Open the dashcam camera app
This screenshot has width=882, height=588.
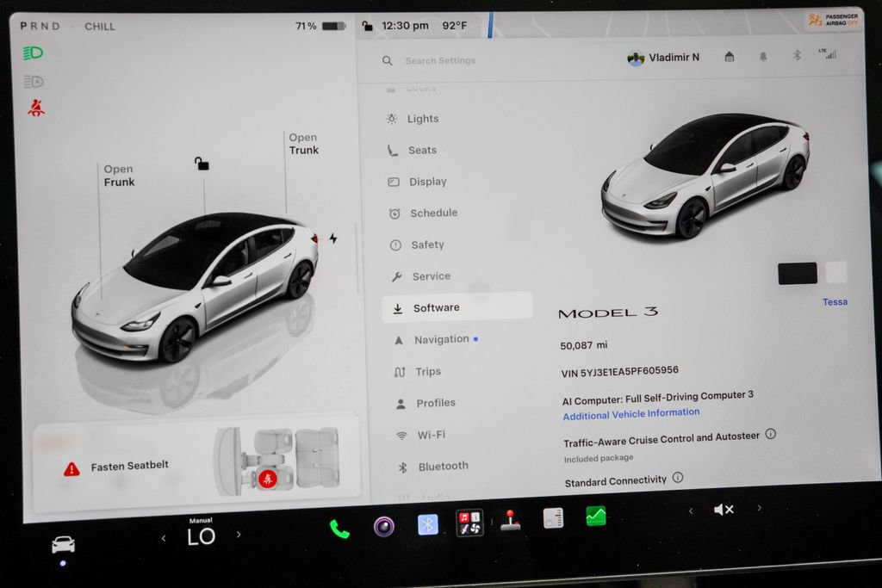(x=384, y=527)
